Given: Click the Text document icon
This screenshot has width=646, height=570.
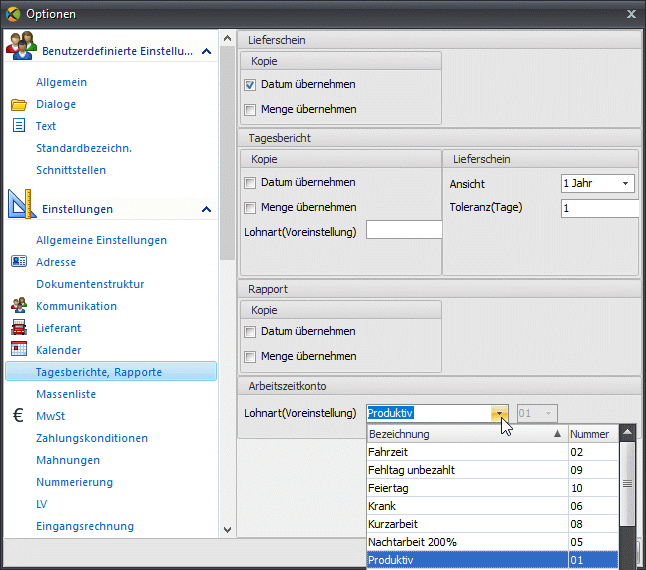Looking at the screenshot, I should click(19, 125).
